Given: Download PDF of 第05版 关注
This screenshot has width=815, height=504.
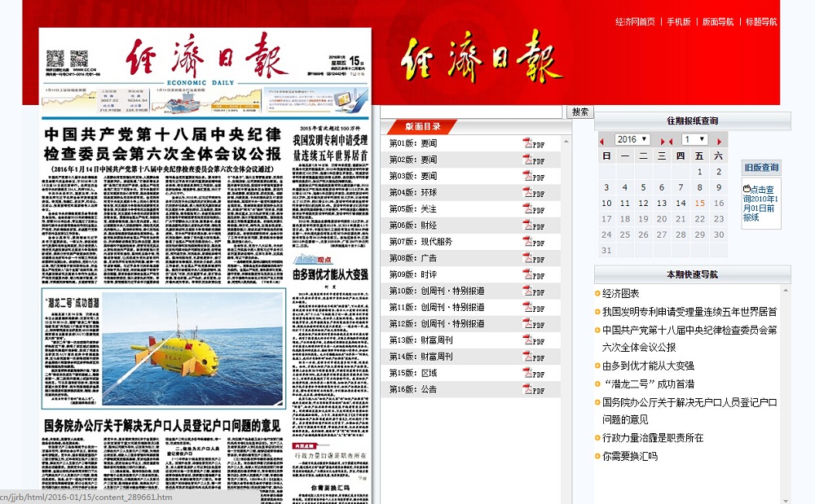Looking at the screenshot, I should click(x=533, y=209).
